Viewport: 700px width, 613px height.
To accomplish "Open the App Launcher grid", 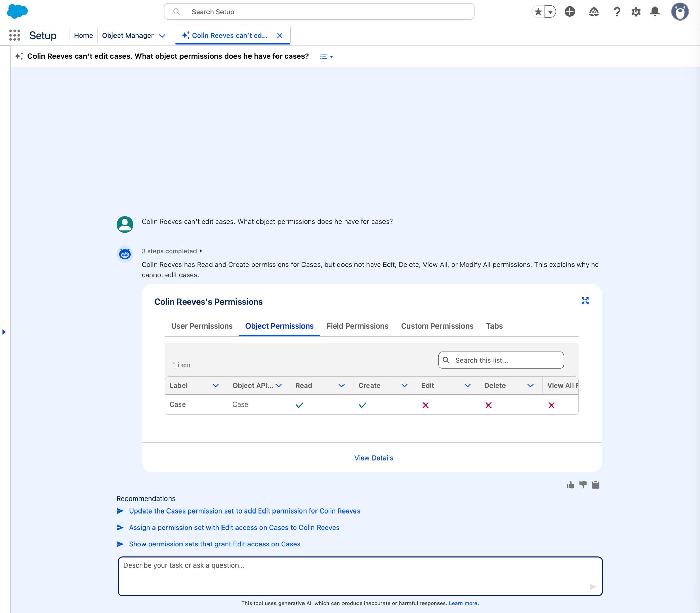I will (x=15, y=35).
